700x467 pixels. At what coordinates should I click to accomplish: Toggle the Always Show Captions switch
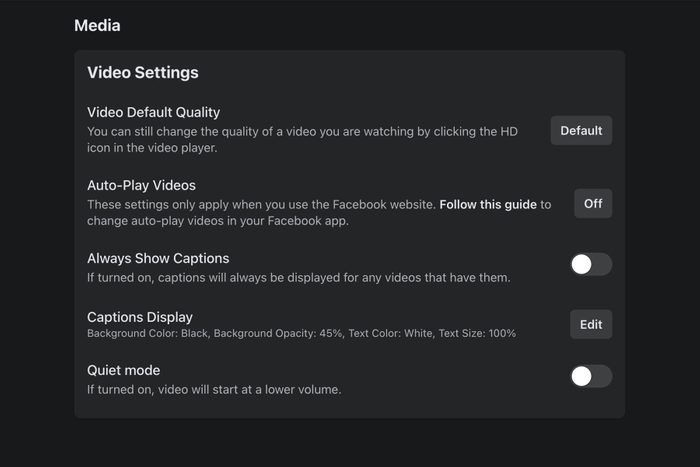590,264
